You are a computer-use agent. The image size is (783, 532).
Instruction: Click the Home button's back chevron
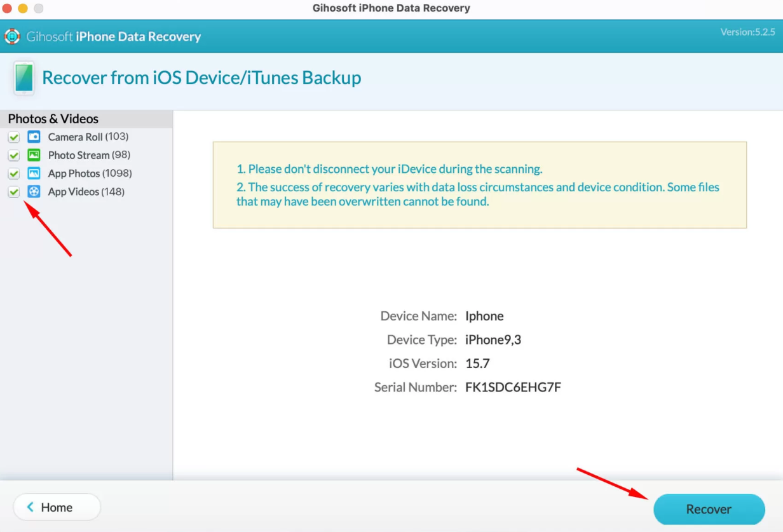click(x=30, y=507)
